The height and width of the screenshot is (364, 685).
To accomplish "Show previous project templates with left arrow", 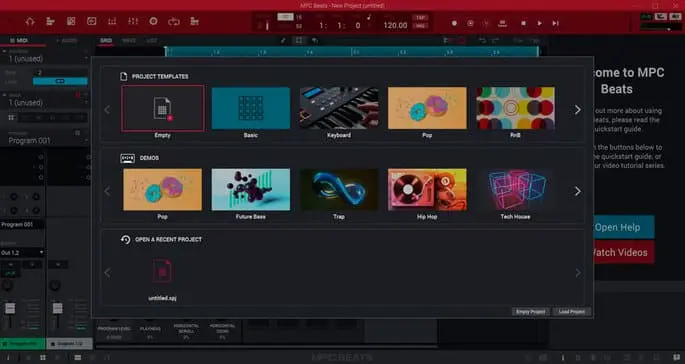I will (x=107, y=110).
